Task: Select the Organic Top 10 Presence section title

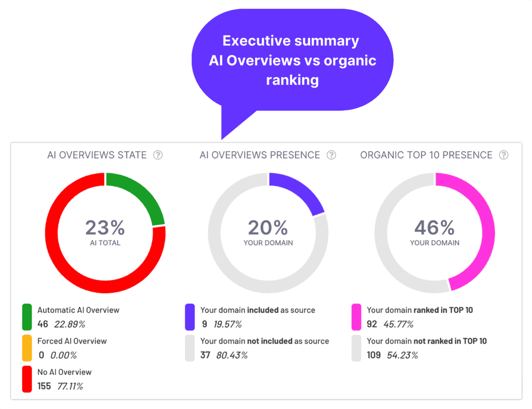Action: point(426,155)
